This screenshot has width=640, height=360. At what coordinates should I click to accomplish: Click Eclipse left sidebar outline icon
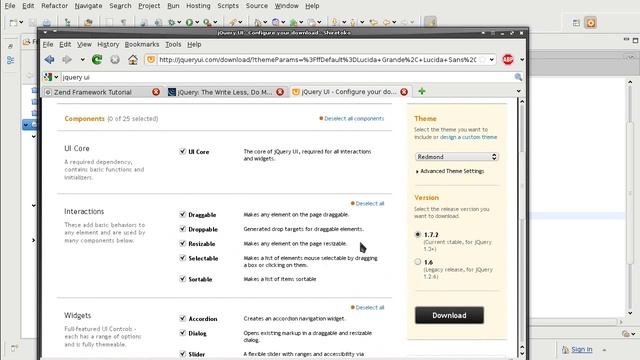click(x=11, y=60)
